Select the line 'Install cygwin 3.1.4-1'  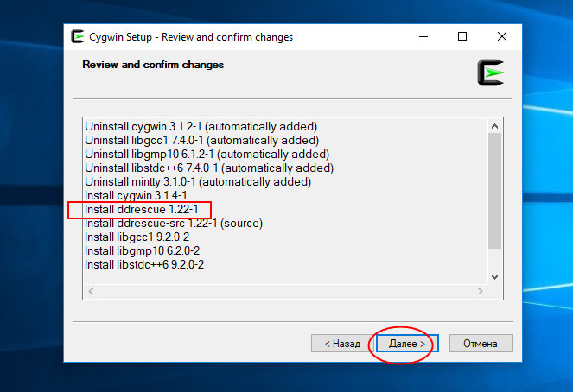click(x=136, y=196)
